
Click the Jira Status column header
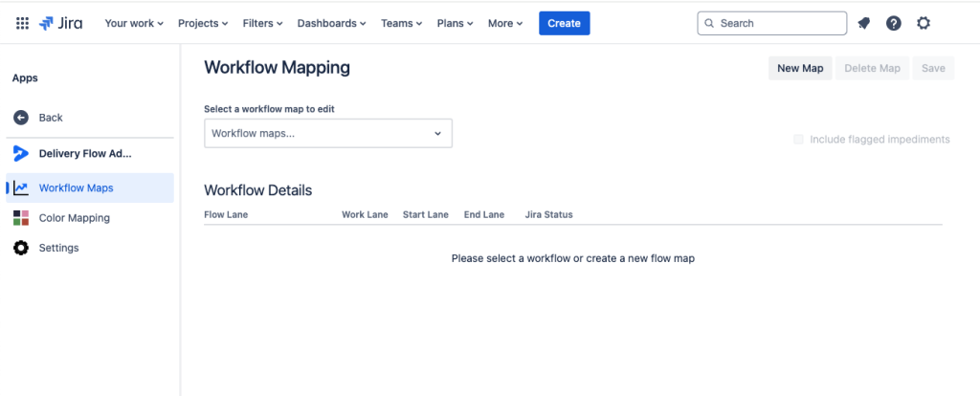[548, 214]
